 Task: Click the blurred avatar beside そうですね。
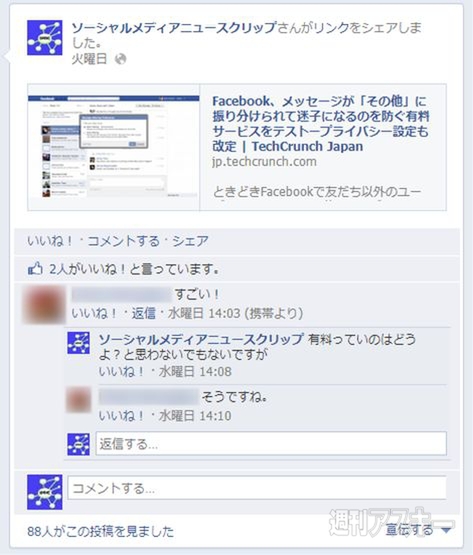[79, 400]
